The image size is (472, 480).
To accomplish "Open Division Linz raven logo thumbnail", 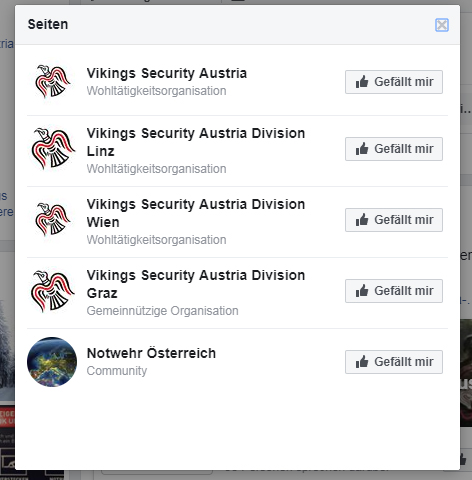I will [52, 149].
